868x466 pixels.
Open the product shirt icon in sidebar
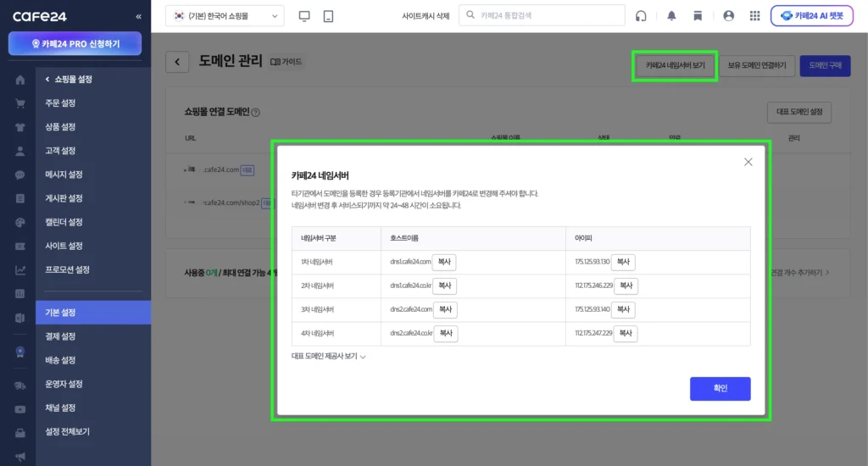(20, 127)
